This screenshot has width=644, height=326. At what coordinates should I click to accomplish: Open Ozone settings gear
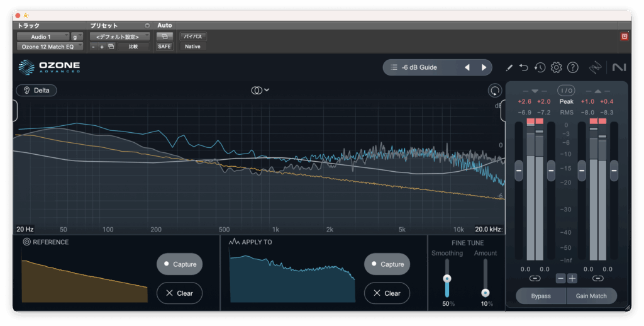(556, 67)
